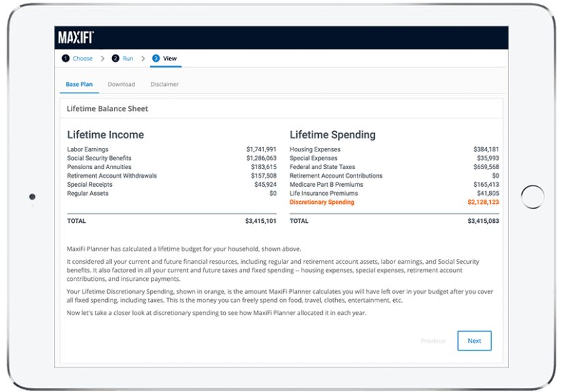
Task: Click the Regular Assets $0 value
Action: [273, 194]
